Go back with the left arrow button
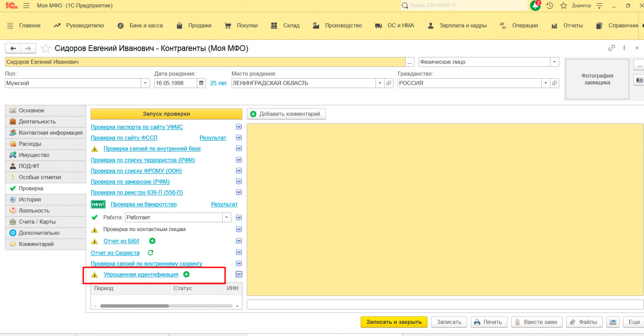 pos(13,48)
